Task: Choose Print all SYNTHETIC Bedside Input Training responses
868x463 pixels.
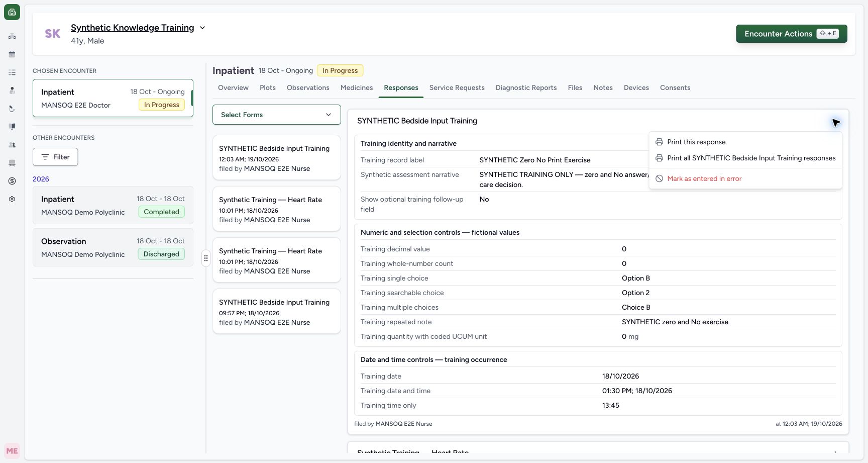Action: click(745, 158)
